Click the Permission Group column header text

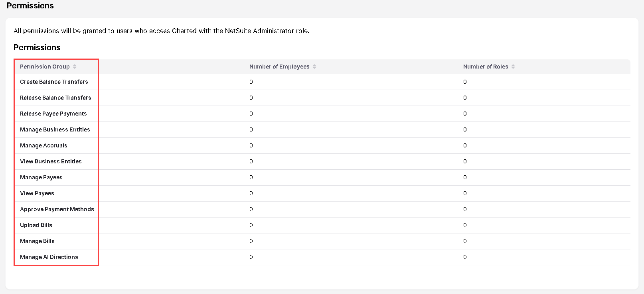point(45,67)
